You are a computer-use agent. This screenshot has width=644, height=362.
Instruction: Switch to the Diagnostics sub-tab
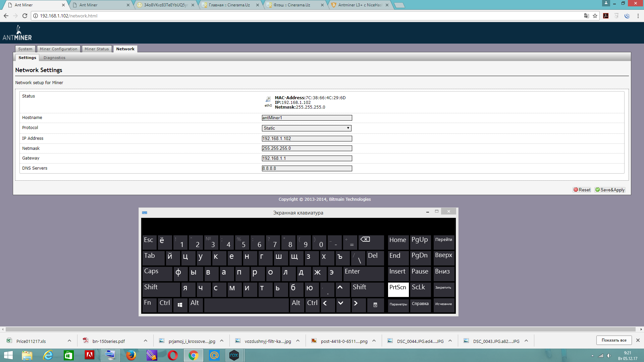54,58
